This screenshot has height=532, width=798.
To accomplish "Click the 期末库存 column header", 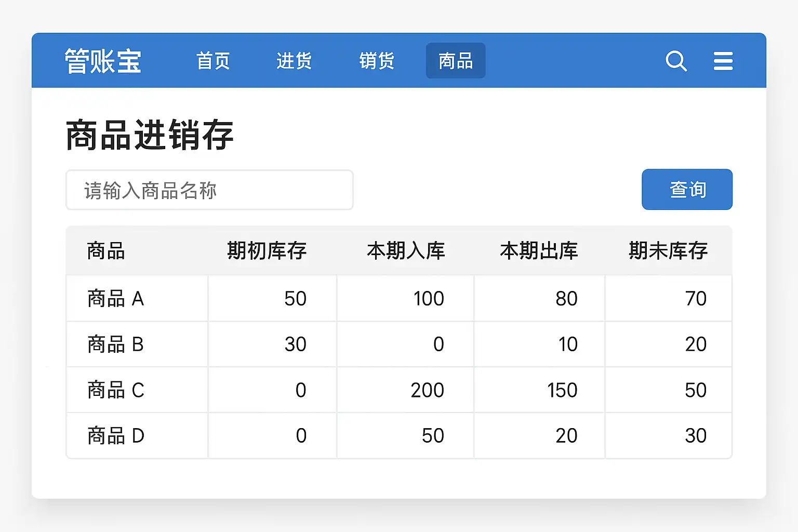I will point(668,251).
